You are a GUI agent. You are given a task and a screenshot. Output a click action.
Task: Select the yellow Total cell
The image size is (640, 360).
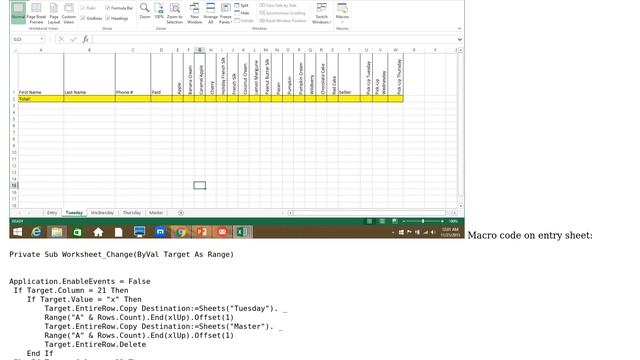point(41,99)
